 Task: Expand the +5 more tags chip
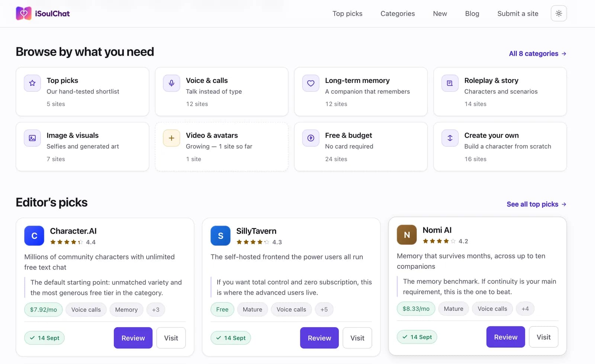pos(324,309)
